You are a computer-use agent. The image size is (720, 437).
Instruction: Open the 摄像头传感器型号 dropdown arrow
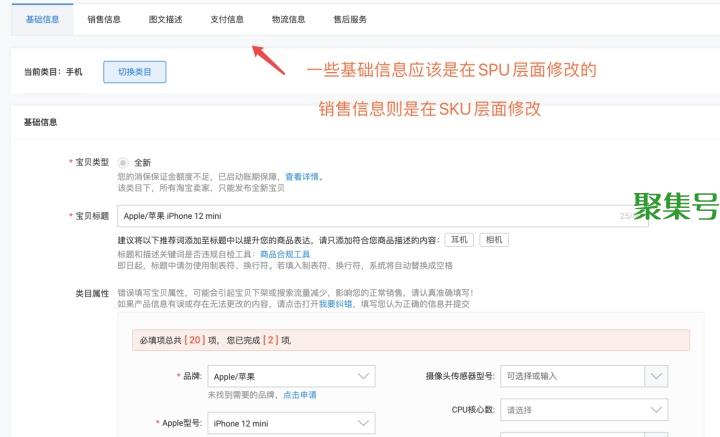[x=655, y=376]
